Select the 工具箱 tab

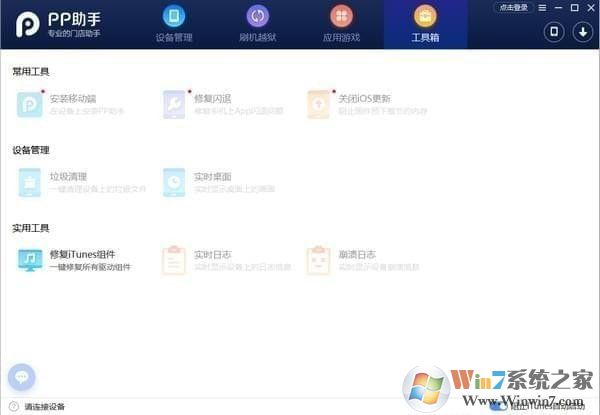(425, 24)
